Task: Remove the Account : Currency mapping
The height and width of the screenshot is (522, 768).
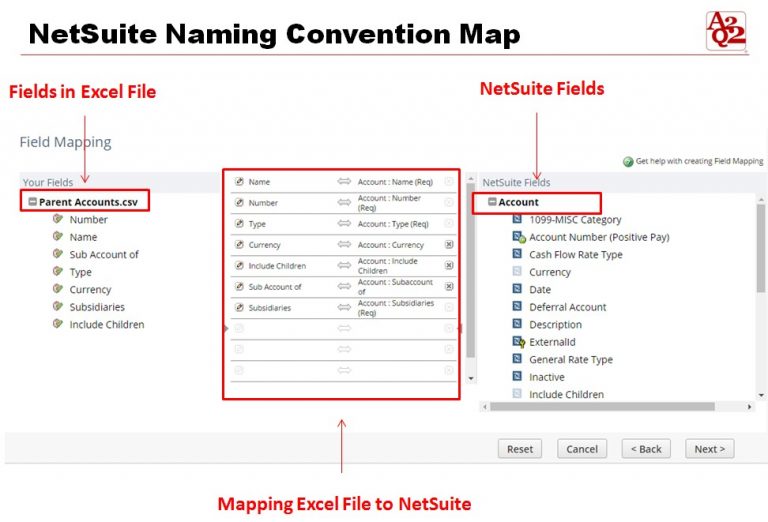Action: (x=449, y=244)
